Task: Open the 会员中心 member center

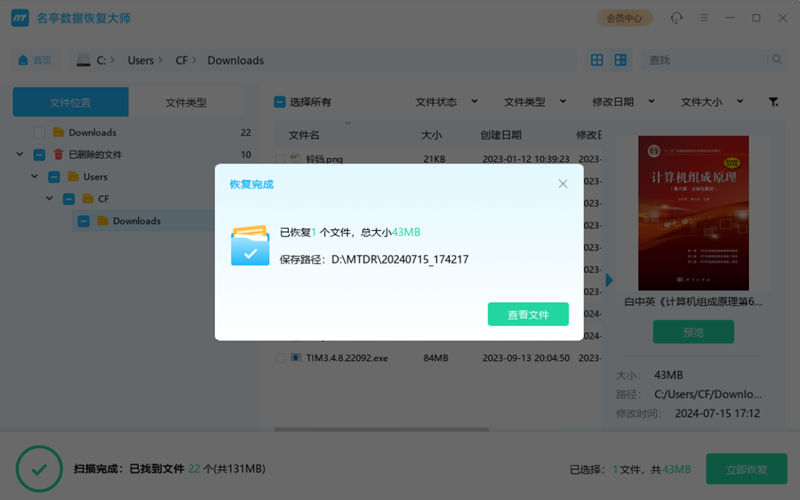Action: point(624,18)
